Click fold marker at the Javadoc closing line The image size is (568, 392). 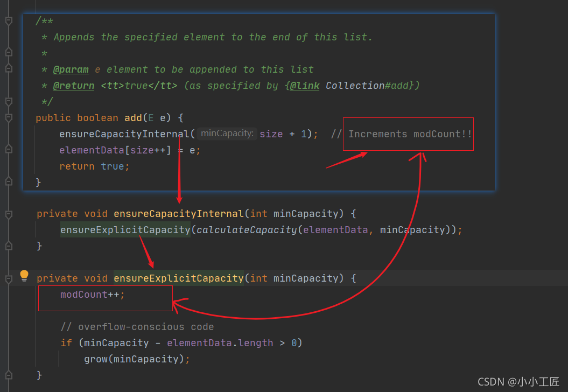[x=9, y=101]
